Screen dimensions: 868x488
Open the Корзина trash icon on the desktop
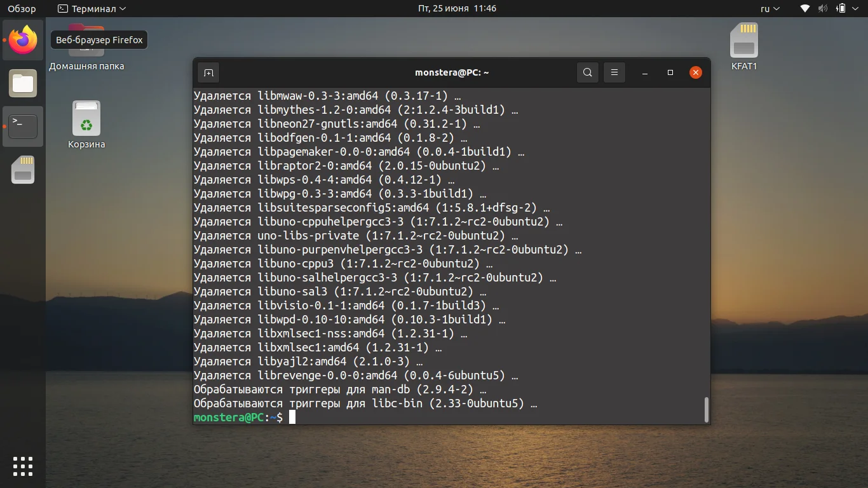tap(86, 125)
